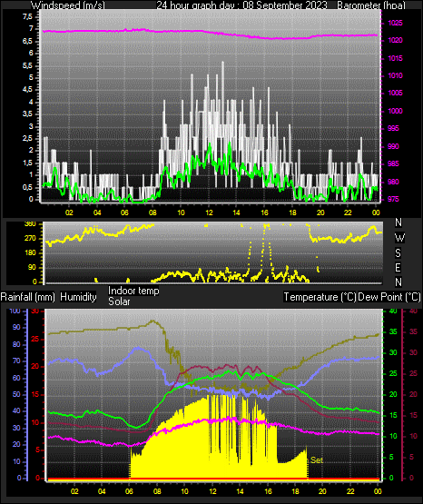423x504 pixels.
Task: Click the 270 wind direction scale value
Action: (x=30, y=239)
